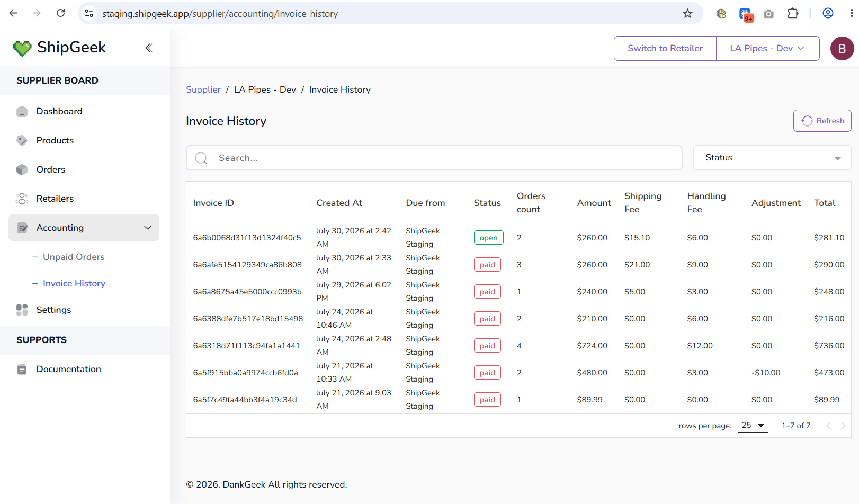The height and width of the screenshot is (504, 859).
Task: Click the Orders box icon
Action: 22,169
